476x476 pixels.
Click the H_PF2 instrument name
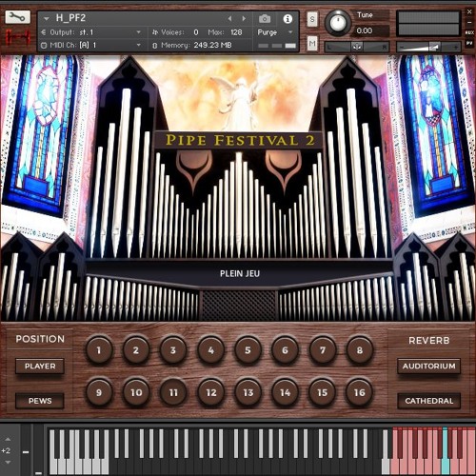pos(70,18)
